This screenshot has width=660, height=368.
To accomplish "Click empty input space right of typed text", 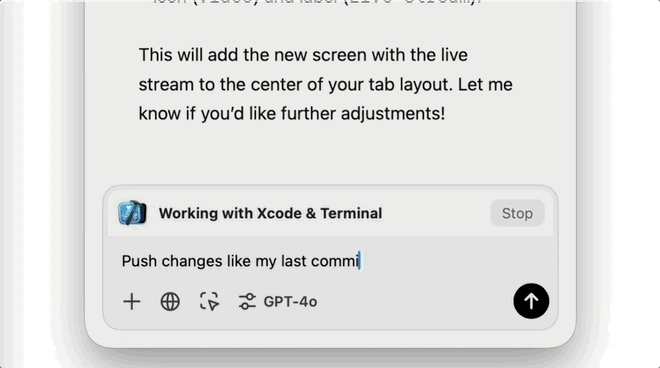I will pyautogui.click(x=455, y=261).
